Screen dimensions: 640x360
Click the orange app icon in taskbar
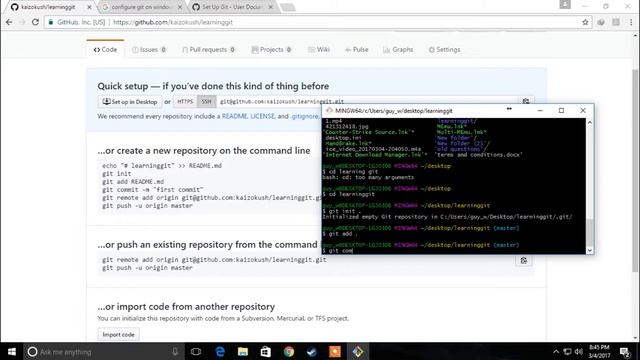[335, 351]
